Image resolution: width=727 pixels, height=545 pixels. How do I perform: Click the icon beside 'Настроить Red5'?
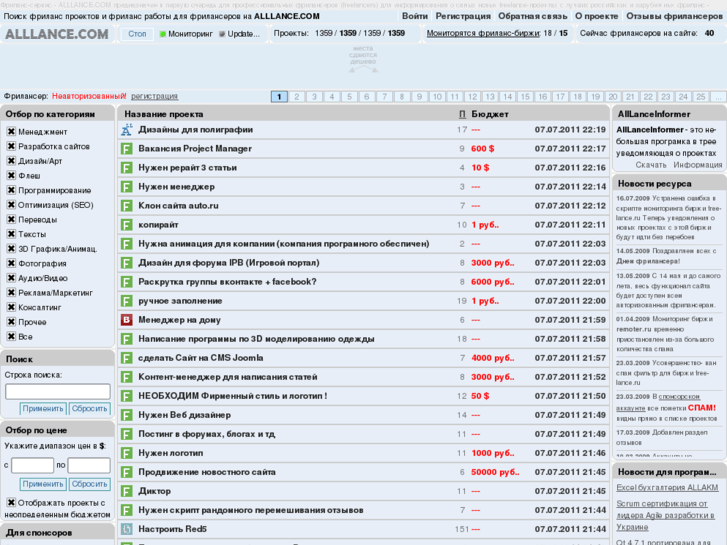(127, 529)
